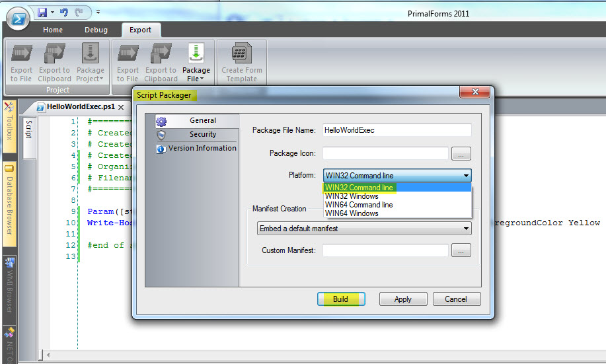Choose WIN64 Command line platform option
This screenshot has width=606, height=364.
coord(397,205)
